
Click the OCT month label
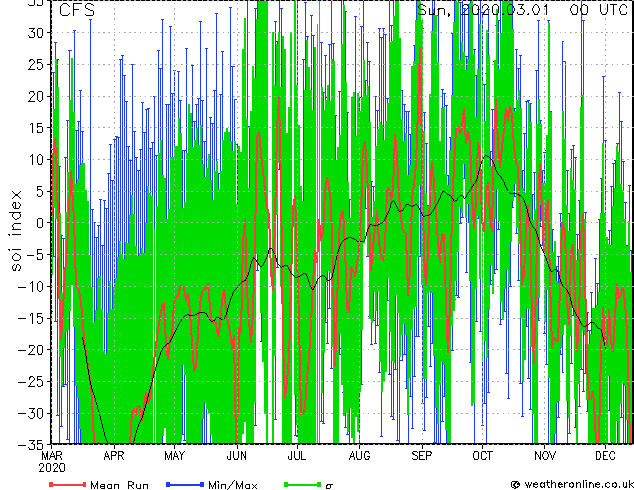click(x=482, y=456)
